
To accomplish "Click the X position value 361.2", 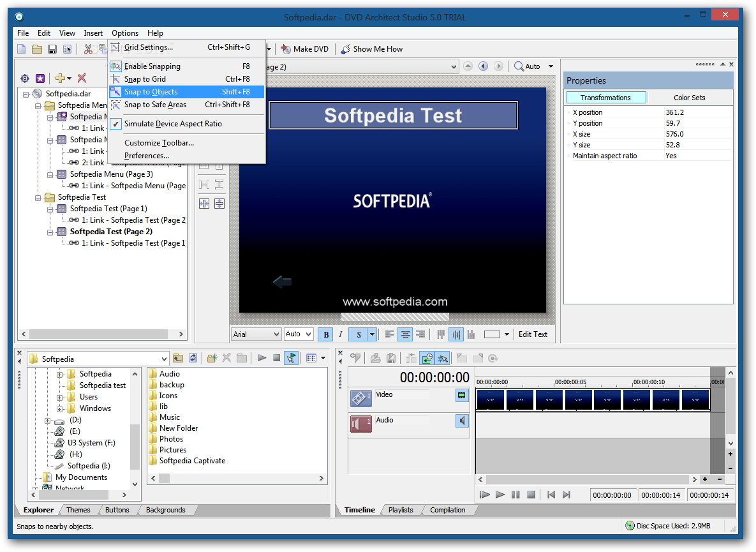I will pyautogui.click(x=674, y=112).
